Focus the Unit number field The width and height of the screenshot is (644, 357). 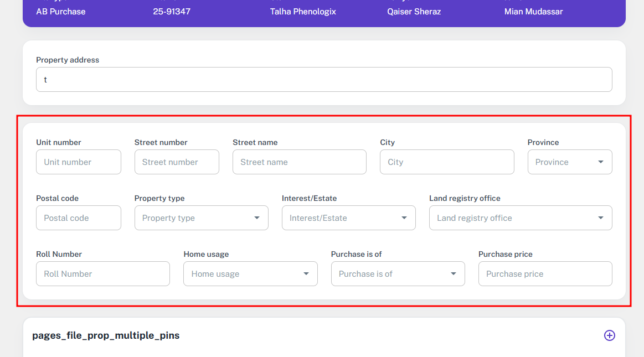[x=78, y=162]
